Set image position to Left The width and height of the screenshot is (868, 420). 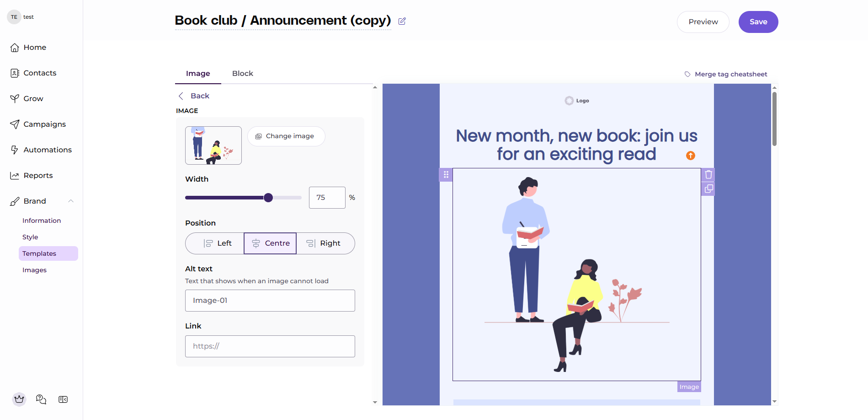click(215, 243)
